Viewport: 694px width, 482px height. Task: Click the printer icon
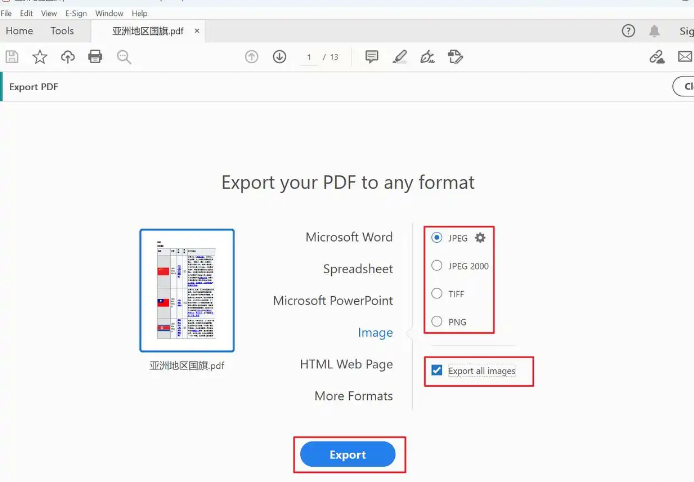pyautogui.click(x=95, y=57)
